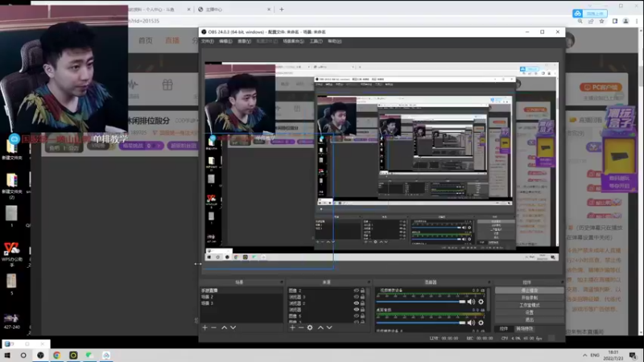The image size is (644, 362).
Task: Open Chrome side panel icon
Action: coord(615,21)
